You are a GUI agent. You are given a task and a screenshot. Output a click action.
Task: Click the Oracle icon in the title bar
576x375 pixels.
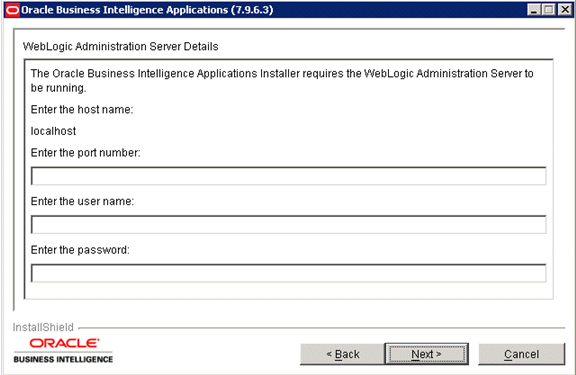point(12,10)
